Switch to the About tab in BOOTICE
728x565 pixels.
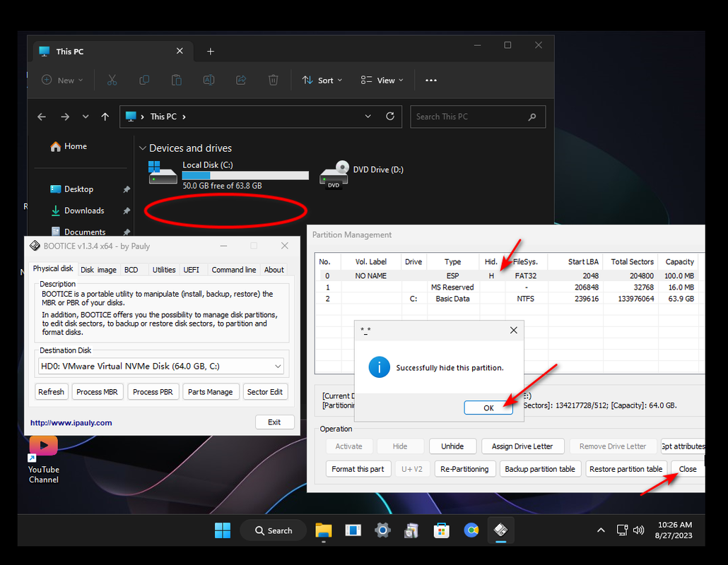(274, 270)
